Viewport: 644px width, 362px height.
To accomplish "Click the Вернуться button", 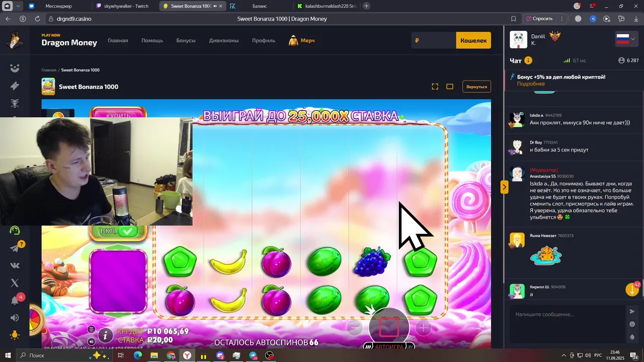I will [x=476, y=86].
